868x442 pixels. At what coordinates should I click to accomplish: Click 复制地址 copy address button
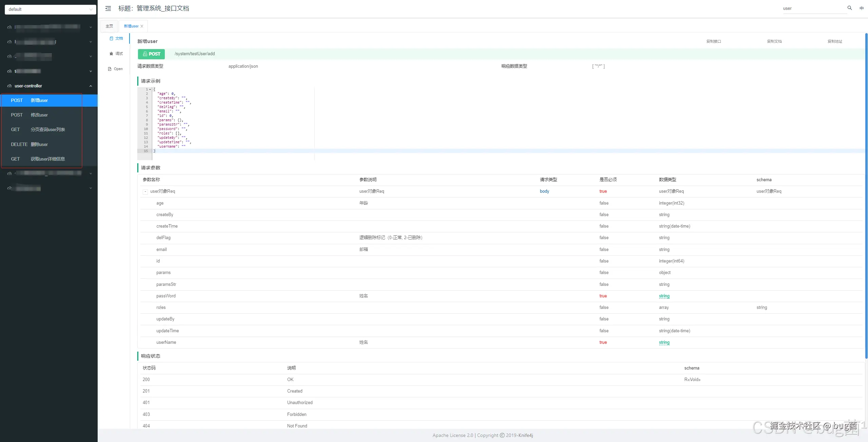(x=834, y=41)
